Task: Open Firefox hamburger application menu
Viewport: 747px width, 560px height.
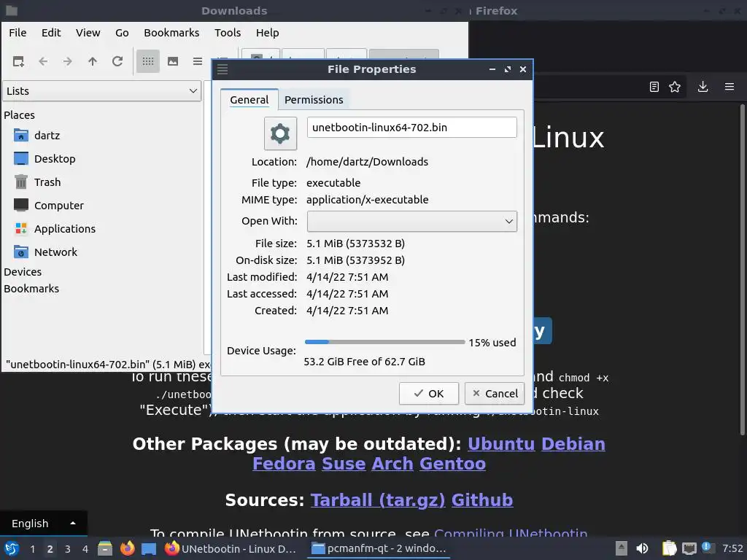Action: [x=729, y=87]
